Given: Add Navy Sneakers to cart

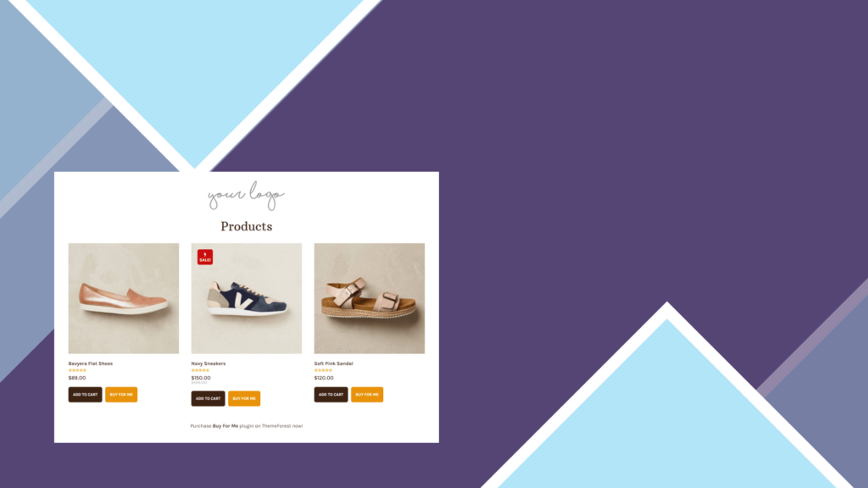Looking at the screenshot, I should [x=209, y=398].
